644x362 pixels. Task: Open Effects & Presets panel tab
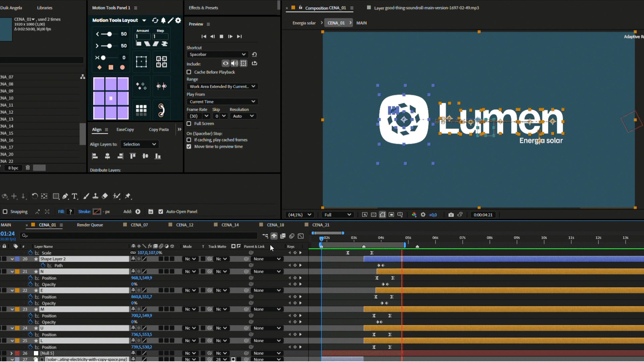tap(203, 8)
